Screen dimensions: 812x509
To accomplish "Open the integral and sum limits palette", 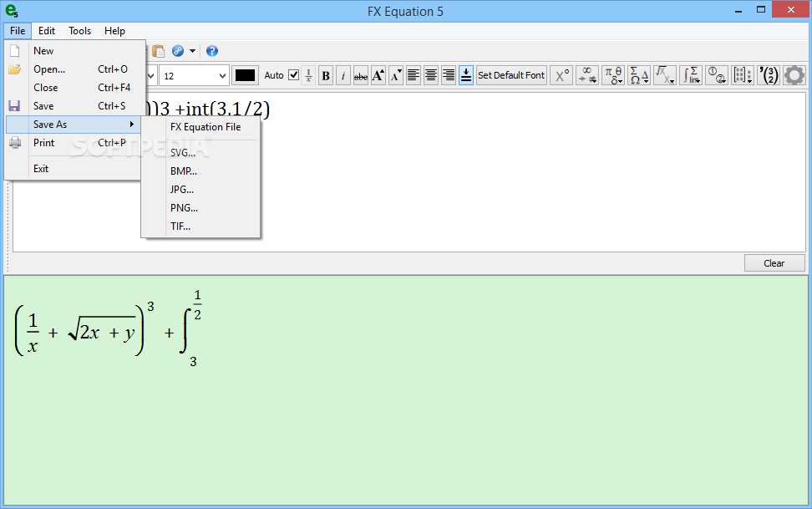I will (691, 76).
